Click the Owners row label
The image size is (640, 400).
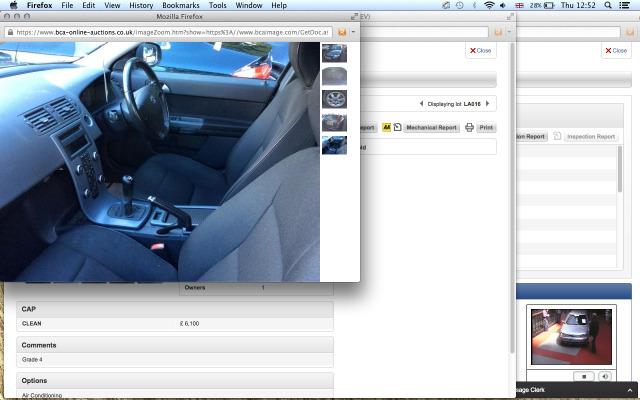click(x=195, y=287)
